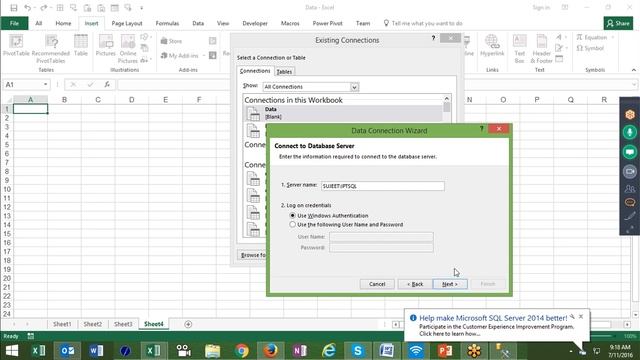Switch to the Home ribbon tab
This screenshot has width=640, height=360.
[63, 23]
